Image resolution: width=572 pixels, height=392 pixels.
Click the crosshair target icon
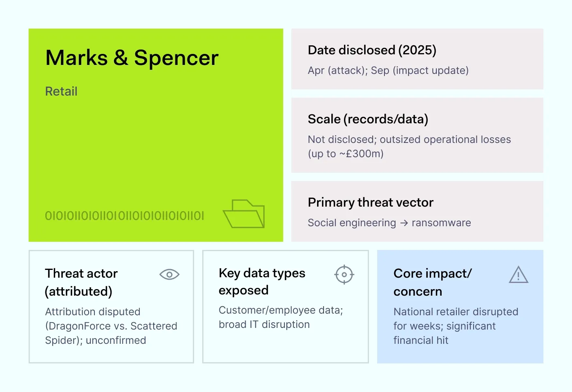(x=344, y=274)
